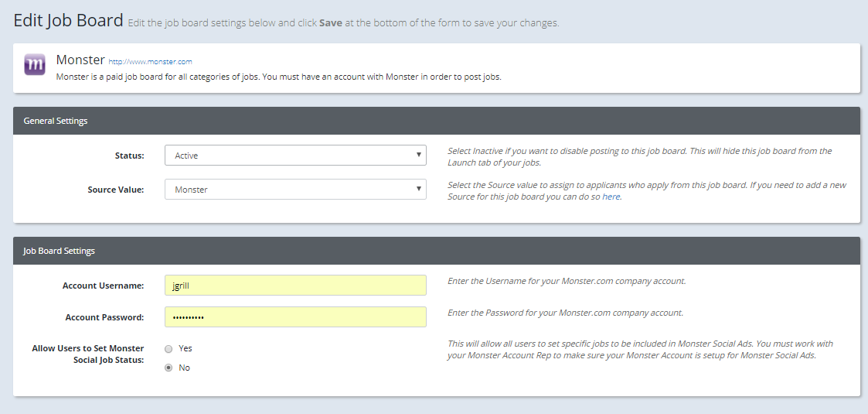The height and width of the screenshot is (414, 868).
Task: Click the Monster job board title
Action: pyautogui.click(x=80, y=60)
